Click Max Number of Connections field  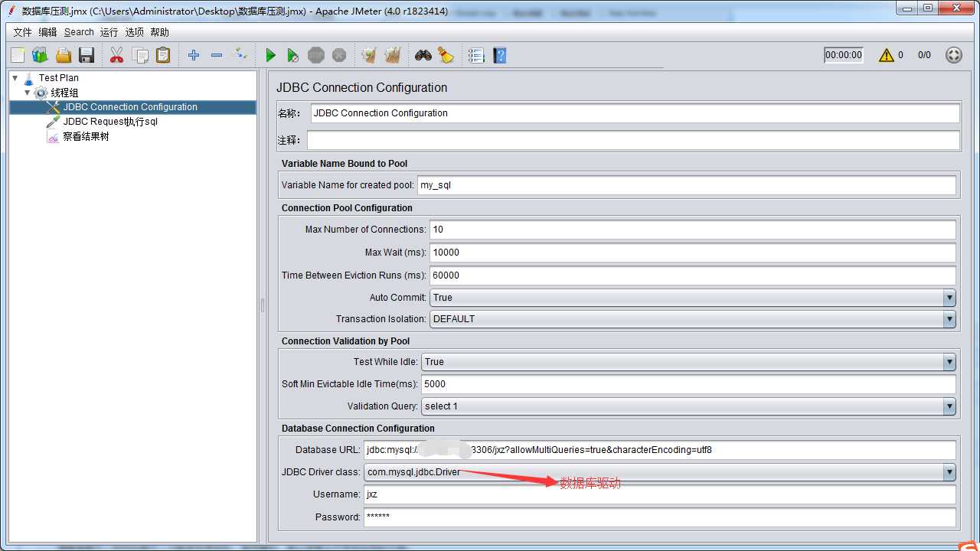(693, 230)
